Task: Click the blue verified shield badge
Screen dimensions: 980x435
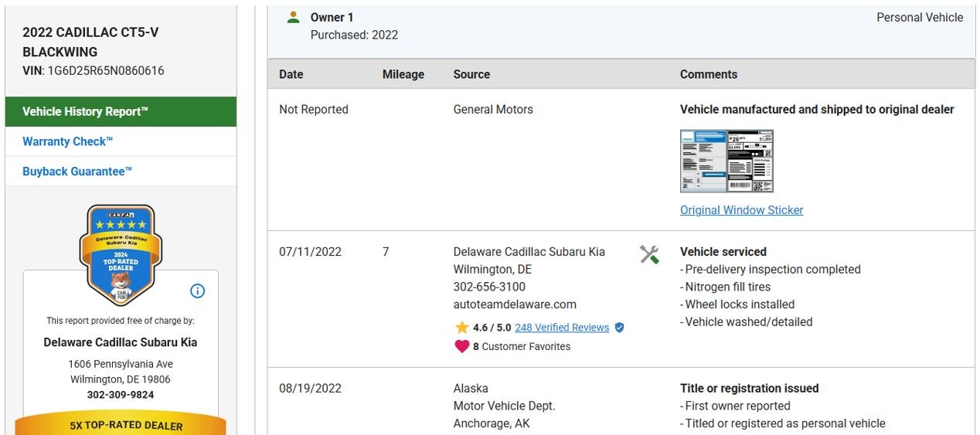Action: (x=619, y=328)
